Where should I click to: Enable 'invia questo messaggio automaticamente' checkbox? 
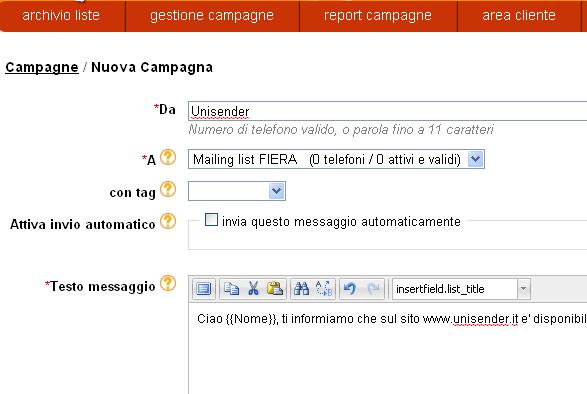[211, 220]
